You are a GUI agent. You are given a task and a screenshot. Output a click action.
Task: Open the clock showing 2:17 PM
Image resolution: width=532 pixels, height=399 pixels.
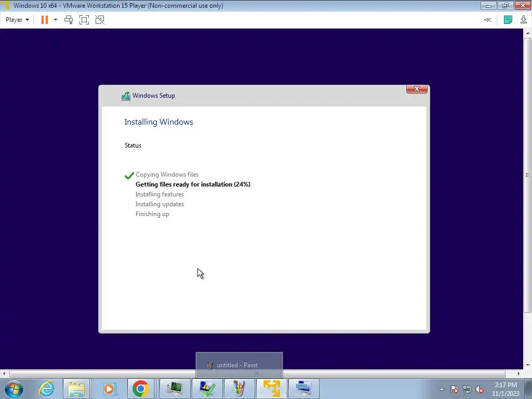[506, 389]
